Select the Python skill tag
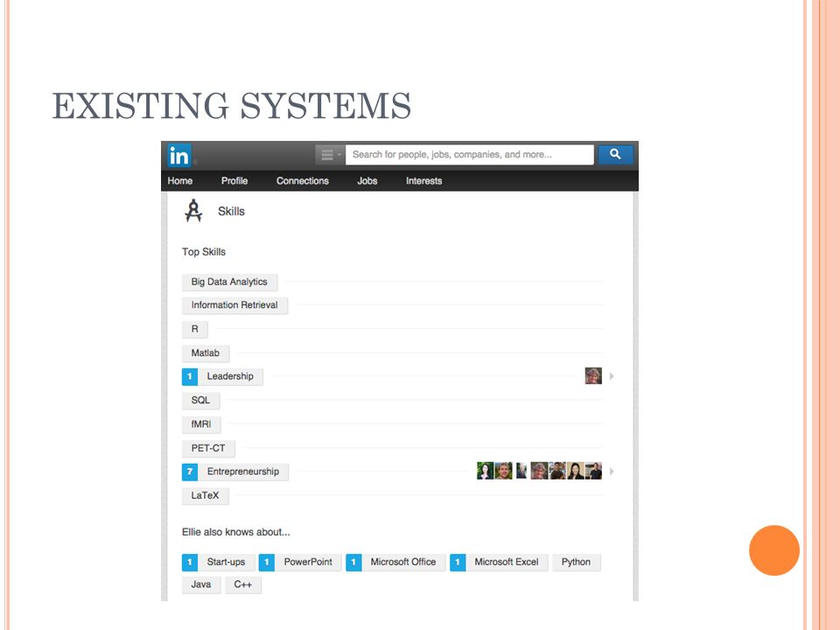The width and height of the screenshot is (840, 630). [x=577, y=563]
